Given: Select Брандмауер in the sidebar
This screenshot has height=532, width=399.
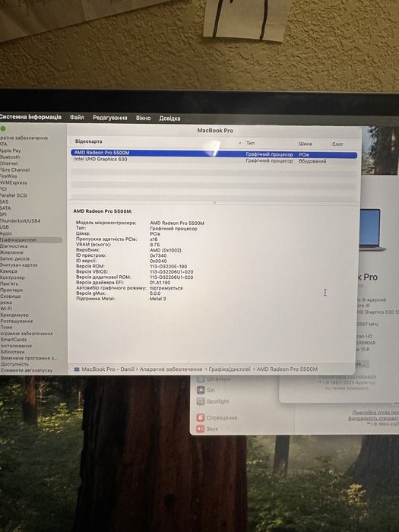Looking at the screenshot, I should click(x=14, y=315).
